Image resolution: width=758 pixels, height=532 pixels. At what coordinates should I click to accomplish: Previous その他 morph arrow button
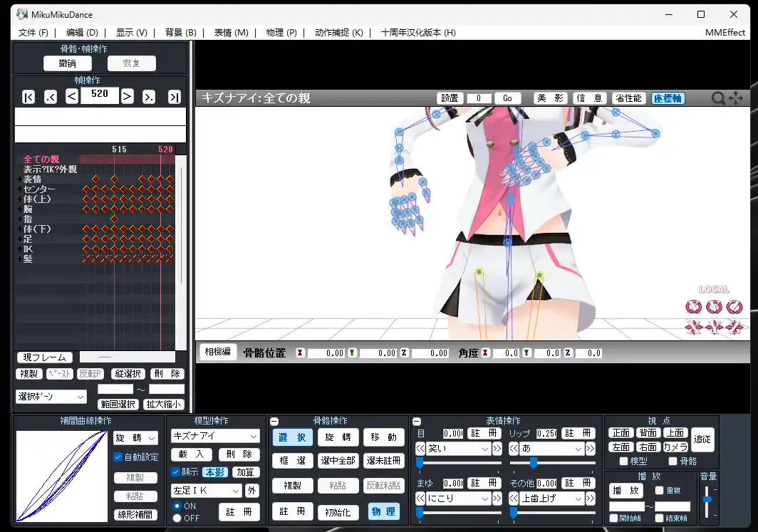click(x=514, y=499)
